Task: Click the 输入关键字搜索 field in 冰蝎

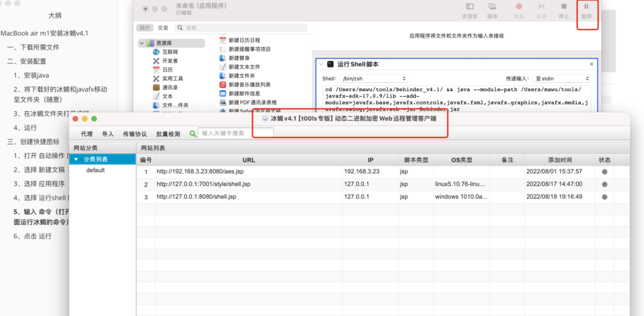Action: point(236,133)
